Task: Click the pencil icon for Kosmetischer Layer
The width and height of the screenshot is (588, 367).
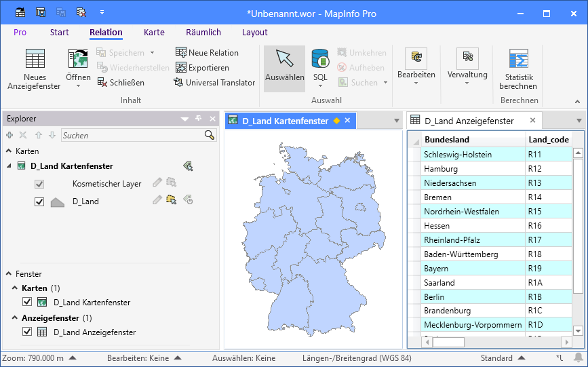Action: pyautogui.click(x=157, y=182)
